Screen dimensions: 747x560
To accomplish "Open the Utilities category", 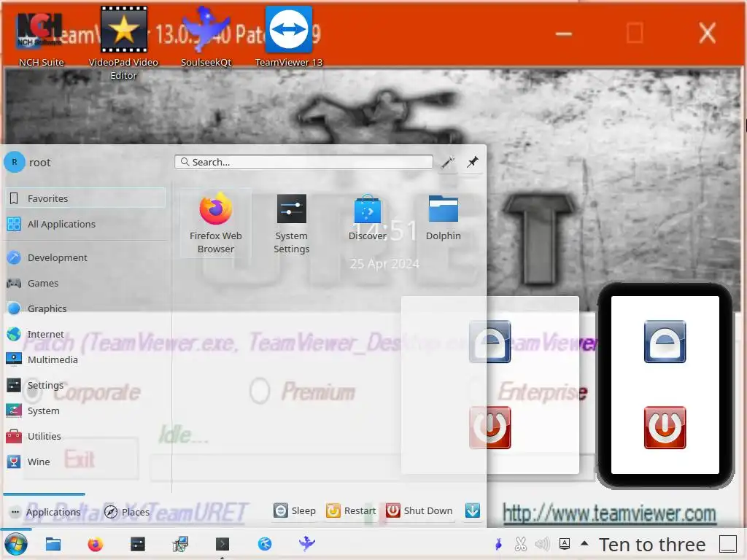I will point(85,436).
